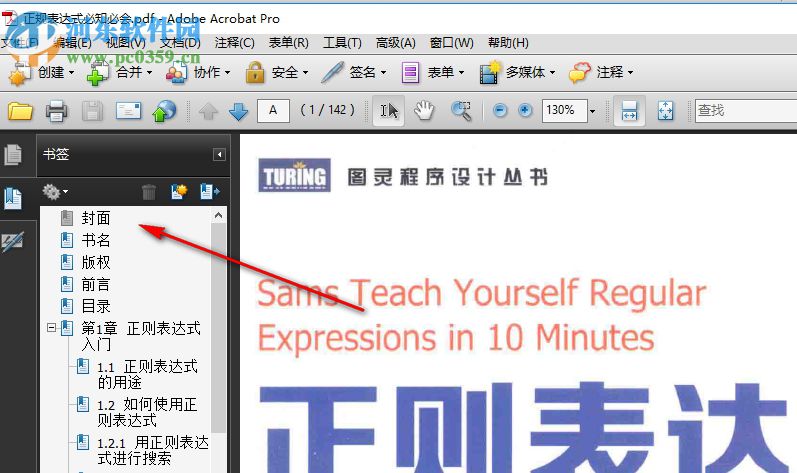Click the zoom out minus button
797x473 pixels.
(x=500, y=110)
